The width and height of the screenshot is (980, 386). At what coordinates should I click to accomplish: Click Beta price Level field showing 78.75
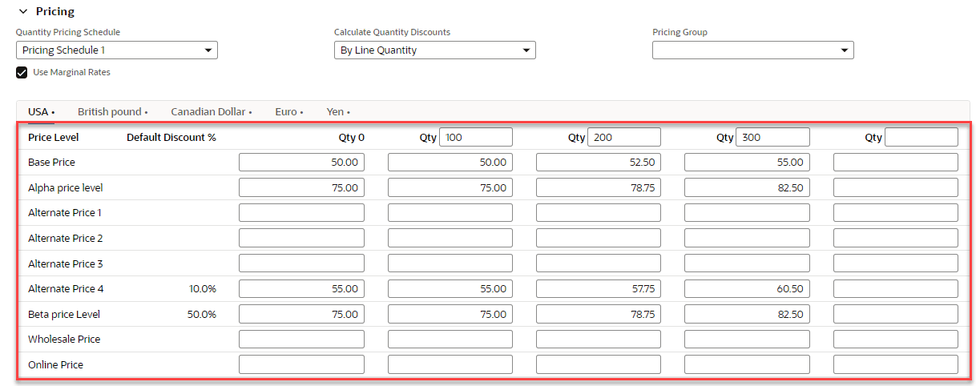coord(599,314)
